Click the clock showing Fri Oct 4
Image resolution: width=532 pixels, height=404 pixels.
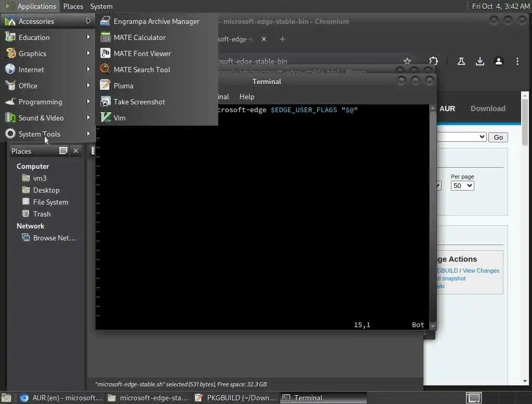click(x=500, y=6)
